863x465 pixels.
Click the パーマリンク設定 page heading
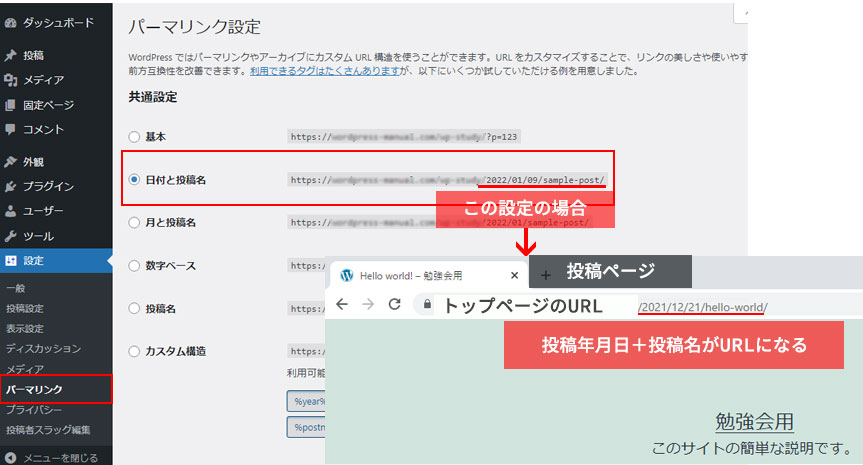pos(194,27)
